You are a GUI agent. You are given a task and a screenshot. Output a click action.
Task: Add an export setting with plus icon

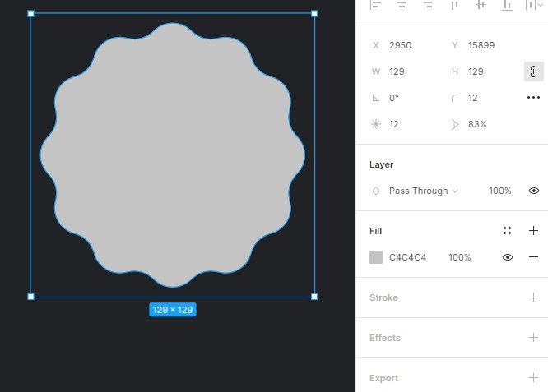click(533, 378)
